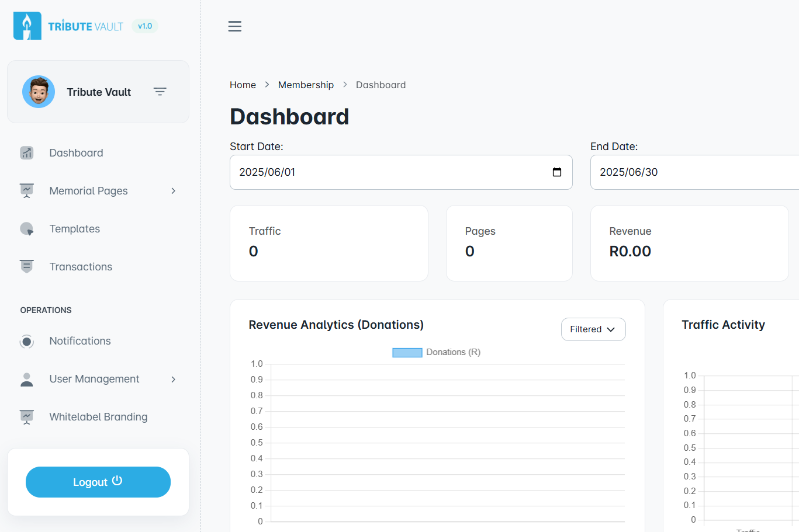Click the Templates pie icon
The height and width of the screenshot is (532, 799).
(27, 229)
